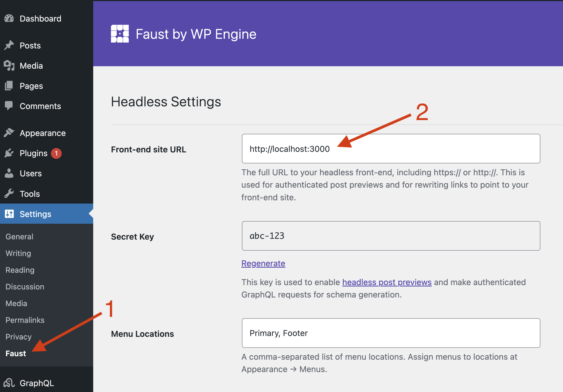Click the Dashboard gauge icon
Viewport: 563px width, 392px height.
[x=9, y=19]
